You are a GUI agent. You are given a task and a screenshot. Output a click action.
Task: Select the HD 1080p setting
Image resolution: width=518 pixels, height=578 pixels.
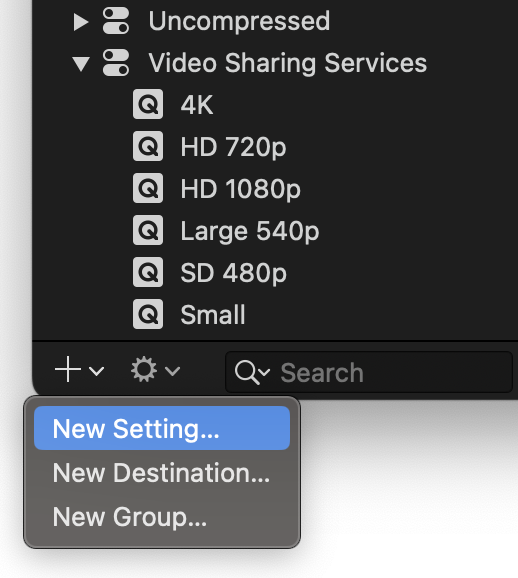240,189
